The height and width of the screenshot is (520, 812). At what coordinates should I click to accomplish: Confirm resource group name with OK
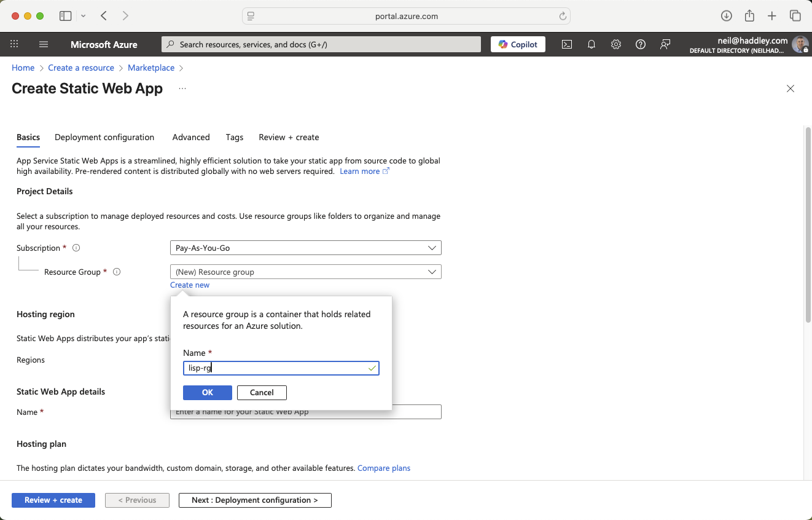pos(207,392)
